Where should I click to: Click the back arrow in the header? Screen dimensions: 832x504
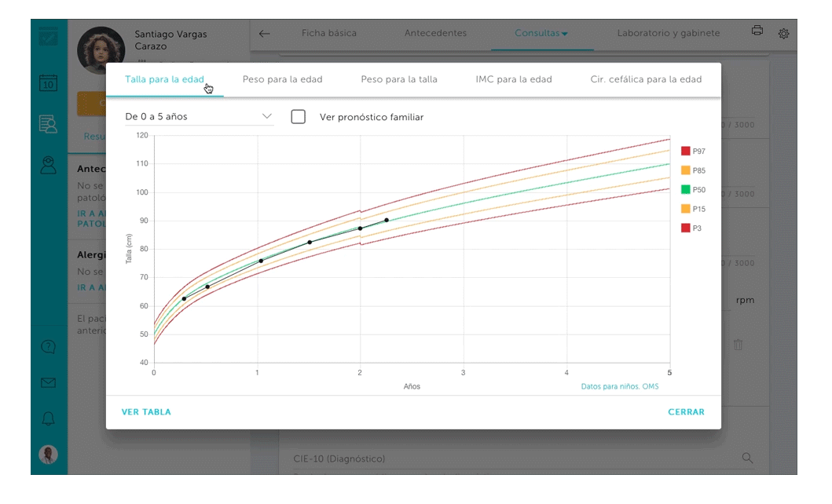(x=264, y=34)
